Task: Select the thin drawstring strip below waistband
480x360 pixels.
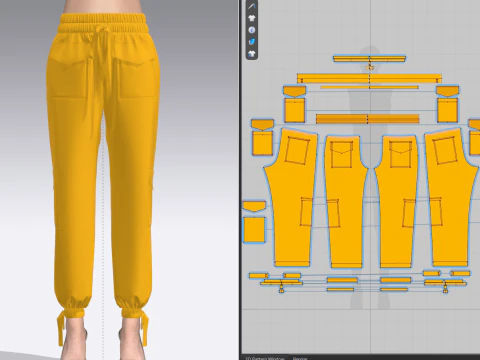Action: click(369, 87)
